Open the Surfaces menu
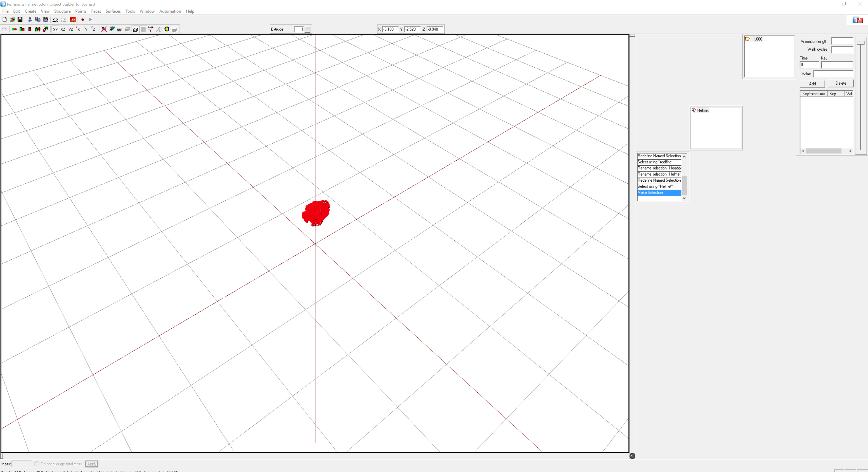 pos(113,11)
